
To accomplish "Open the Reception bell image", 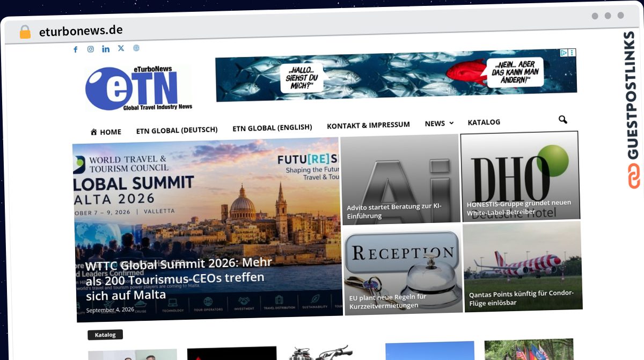I will [403, 269].
